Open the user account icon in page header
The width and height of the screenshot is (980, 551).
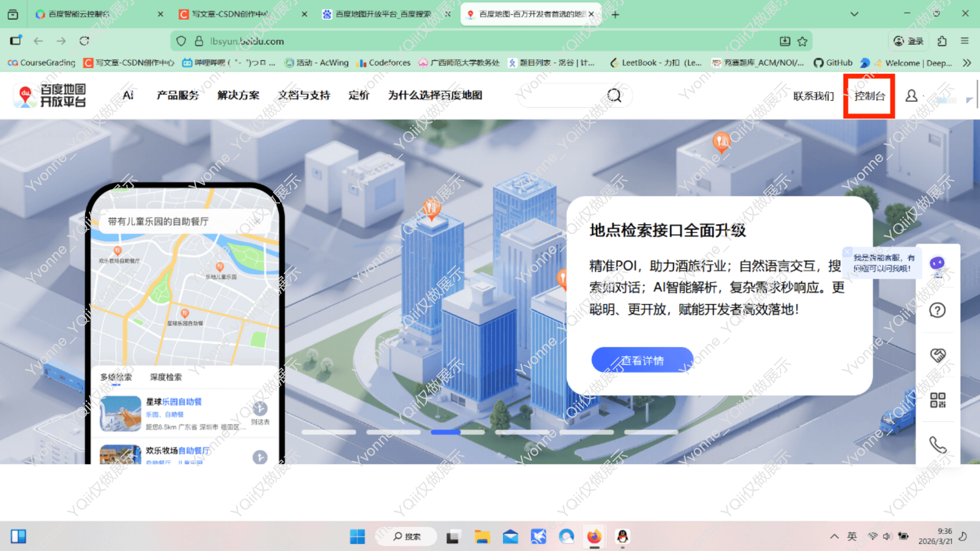click(911, 95)
